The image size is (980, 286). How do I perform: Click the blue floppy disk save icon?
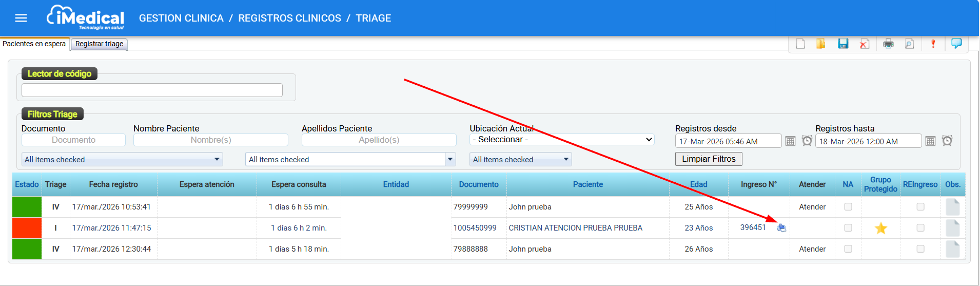[843, 44]
